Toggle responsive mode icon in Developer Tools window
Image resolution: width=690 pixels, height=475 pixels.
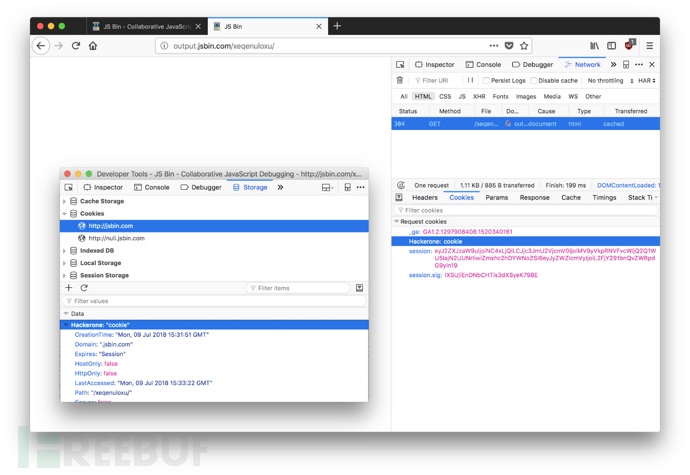[x=348, y=188]
